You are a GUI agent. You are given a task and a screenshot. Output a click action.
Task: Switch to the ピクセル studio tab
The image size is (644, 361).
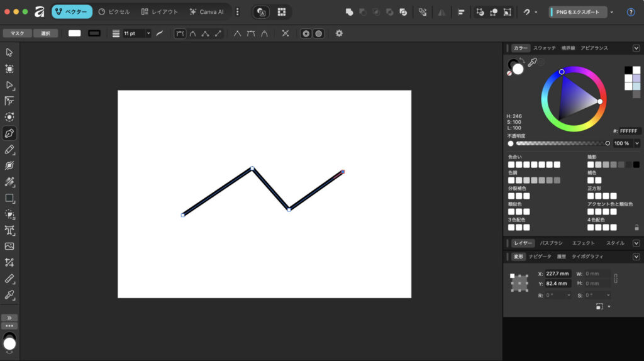click(x=114, y=12)
